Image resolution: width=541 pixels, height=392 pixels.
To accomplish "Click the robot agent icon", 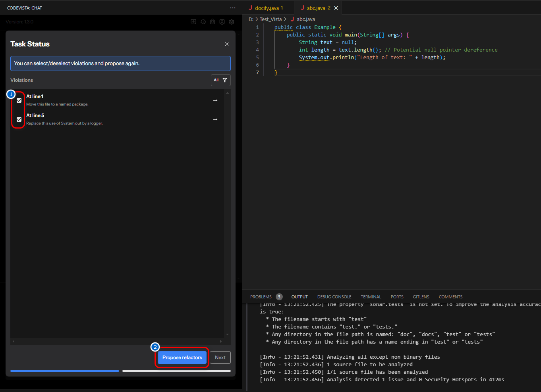I will pyautogui.click(x=213, y=22).
